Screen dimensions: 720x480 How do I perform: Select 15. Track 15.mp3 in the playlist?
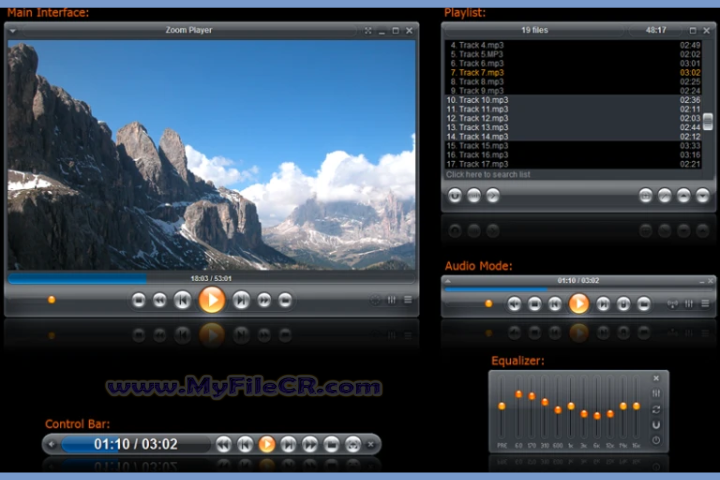pos(573,146)
